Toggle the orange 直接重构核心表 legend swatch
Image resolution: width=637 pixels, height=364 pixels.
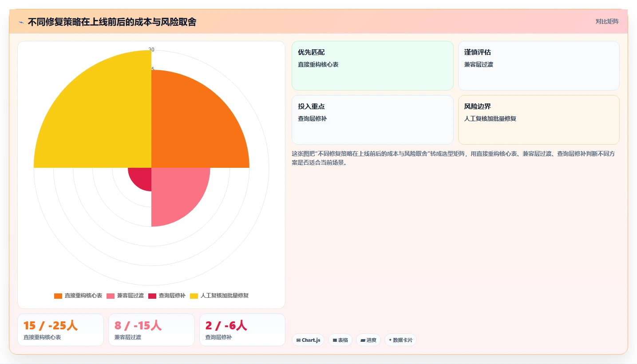(58, 296)
